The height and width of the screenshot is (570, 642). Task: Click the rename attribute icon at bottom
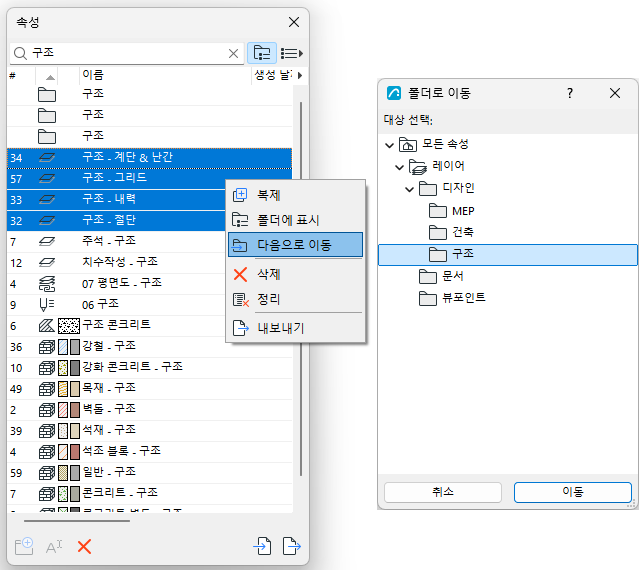pyautogui.click(x=54, y=547)
